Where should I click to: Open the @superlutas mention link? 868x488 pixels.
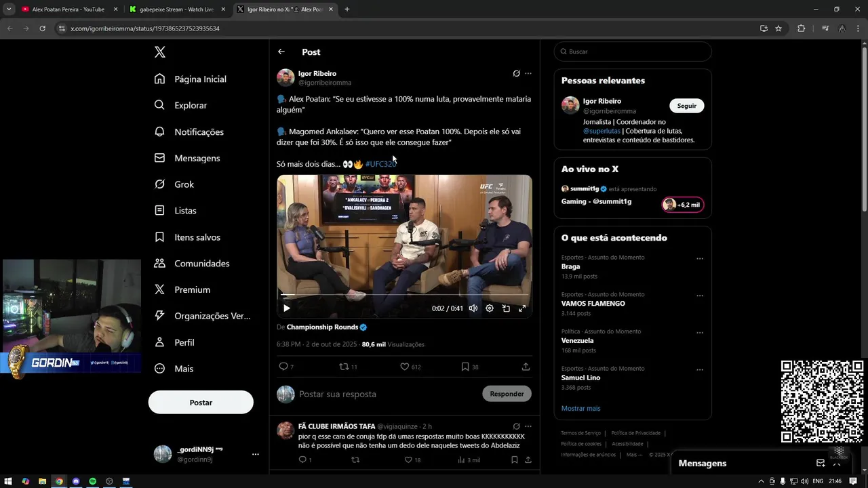pyautogui.click(x=601, y=131)
